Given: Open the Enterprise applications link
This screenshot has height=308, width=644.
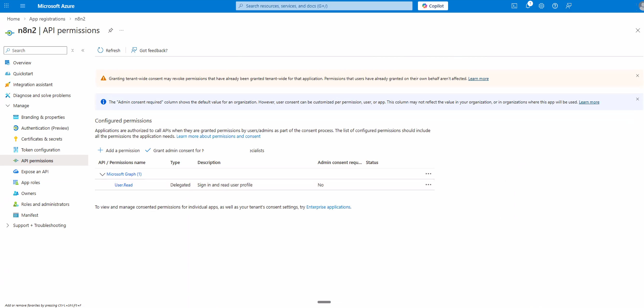Looking at the screenshot, I should [x=328, y=207].
